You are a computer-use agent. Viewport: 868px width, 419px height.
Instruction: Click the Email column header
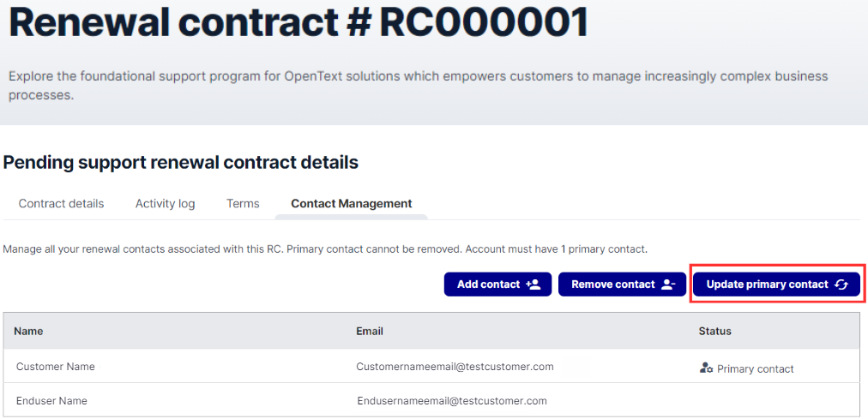pos(370,331)
